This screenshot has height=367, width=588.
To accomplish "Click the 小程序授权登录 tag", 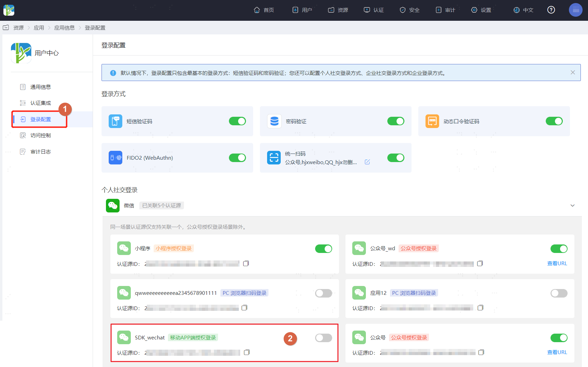I will point(174,248).
